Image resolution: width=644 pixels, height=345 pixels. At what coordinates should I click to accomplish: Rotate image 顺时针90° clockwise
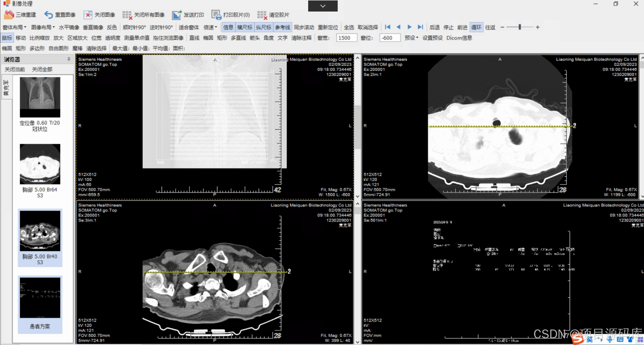pos(134,27)
